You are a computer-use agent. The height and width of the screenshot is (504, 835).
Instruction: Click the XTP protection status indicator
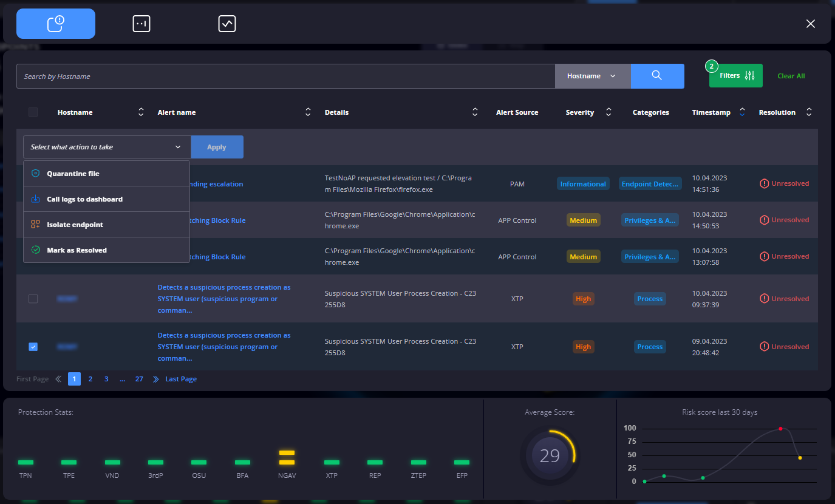(x=332, y=463)
